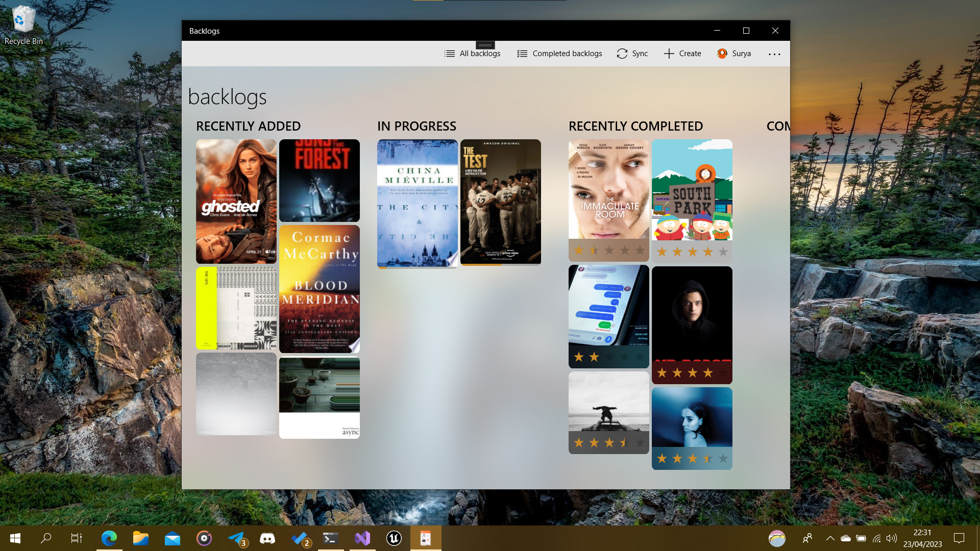Open Visual Studio from the taskbar
The image size is (980, 551).
(x=362, y=538)
